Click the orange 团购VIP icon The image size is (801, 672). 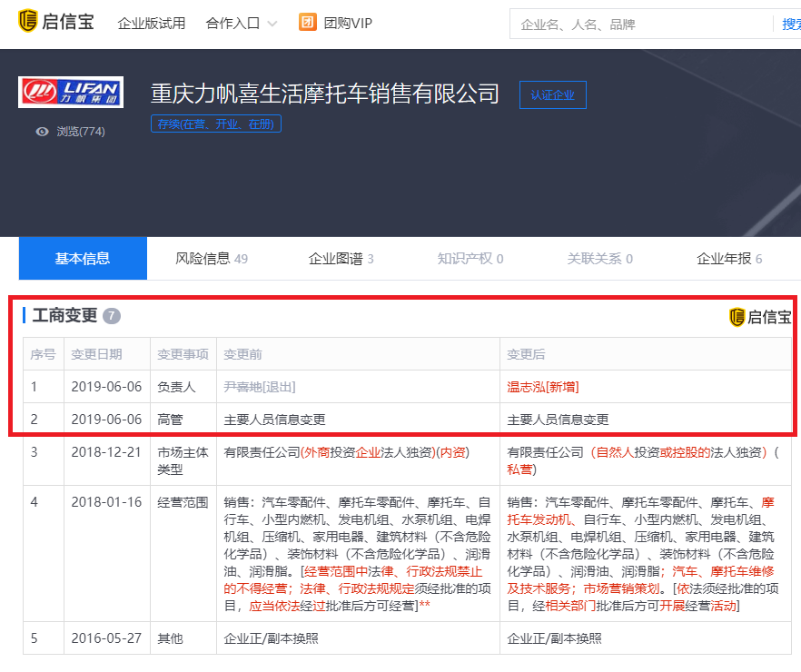pyautogui.click(x=308, y=23)
